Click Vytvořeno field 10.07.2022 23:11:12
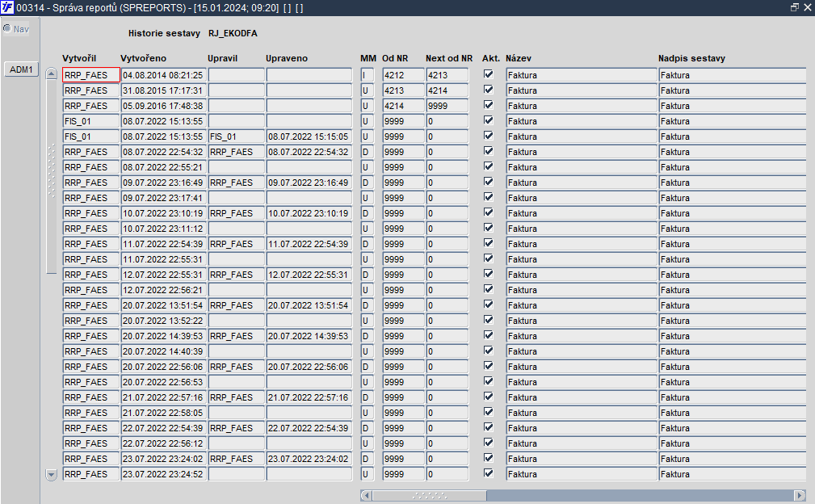This screenshot has width=815, height=504. [x=164, y=228]
